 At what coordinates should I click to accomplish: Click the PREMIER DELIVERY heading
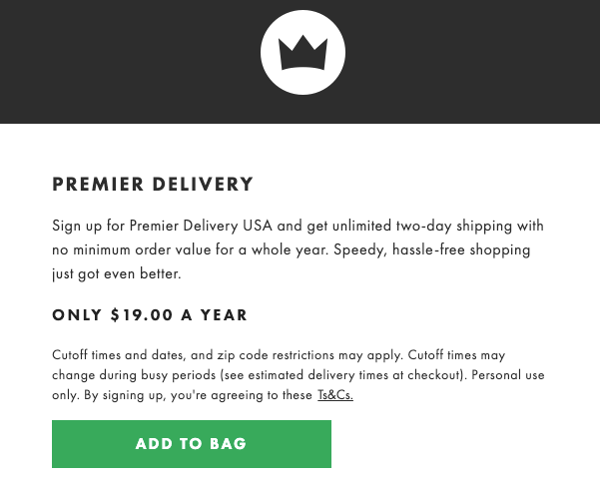153,184
